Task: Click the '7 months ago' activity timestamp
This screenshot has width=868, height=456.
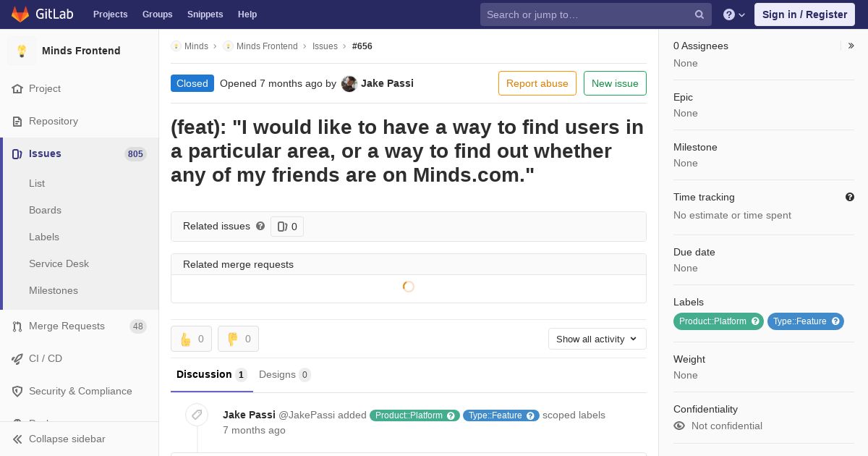Action: point(254,430)
